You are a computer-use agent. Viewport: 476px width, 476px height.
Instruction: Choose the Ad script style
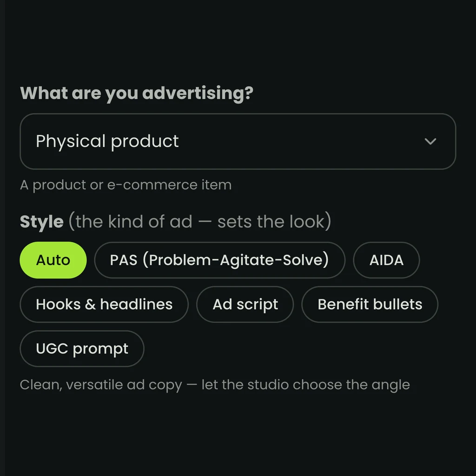[x=245, y=304]
